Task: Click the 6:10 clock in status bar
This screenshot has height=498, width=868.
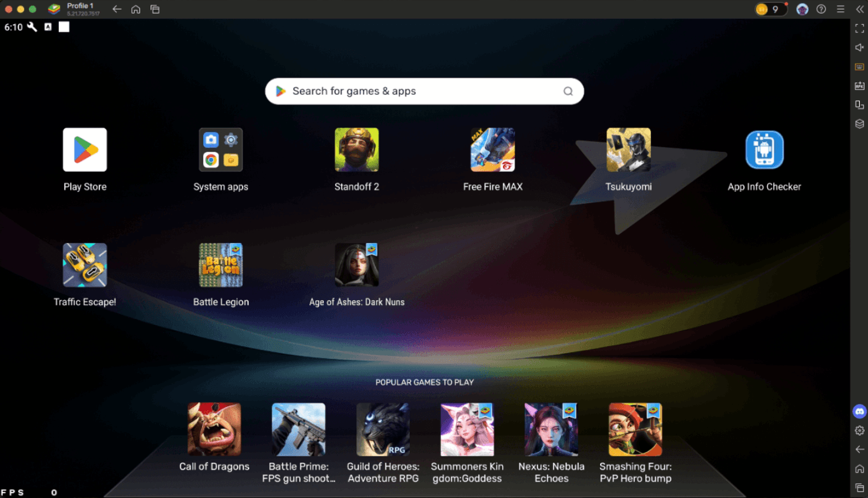Action: click(14, 27)
